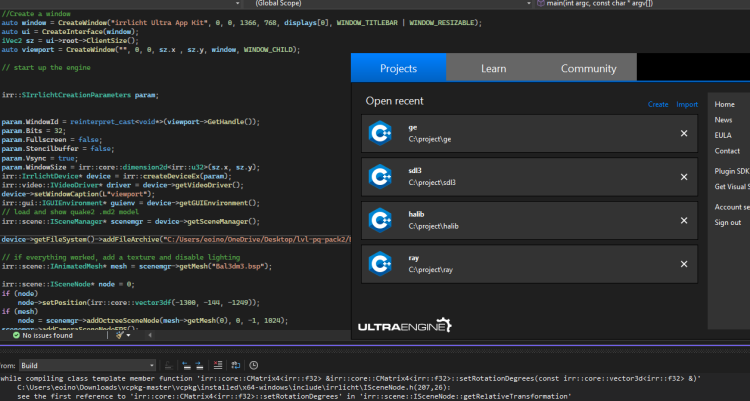750x401 pixels.
Task: Click the find message in code icon
Action: click(168, 366)
